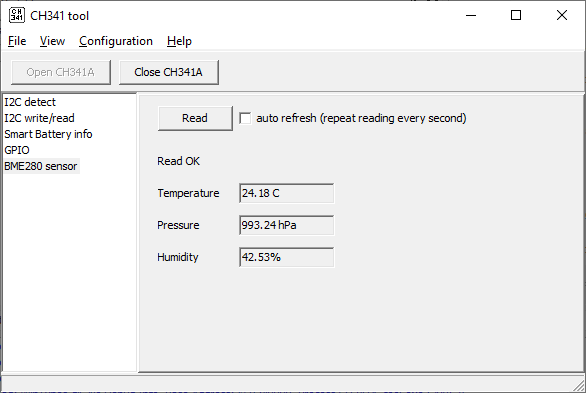Image resolution: width=586 pixels, height=393 pixels.
Task: Click the resize grip in status bar corner
Action: [579, 385]
